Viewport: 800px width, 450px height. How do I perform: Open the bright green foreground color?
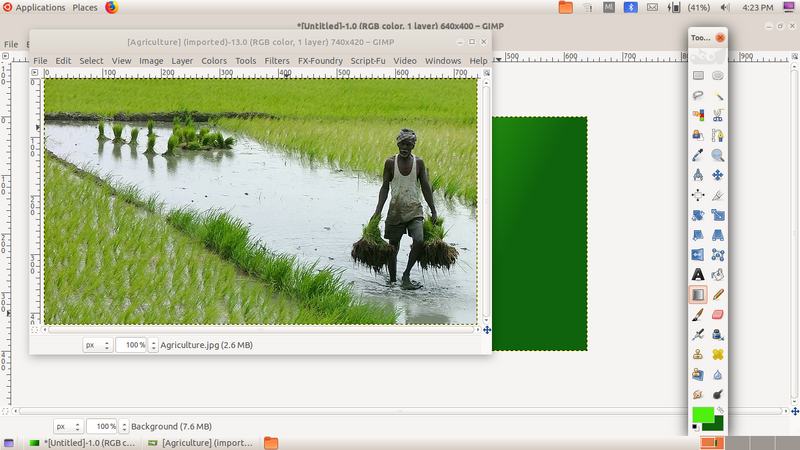pos(702,415)
